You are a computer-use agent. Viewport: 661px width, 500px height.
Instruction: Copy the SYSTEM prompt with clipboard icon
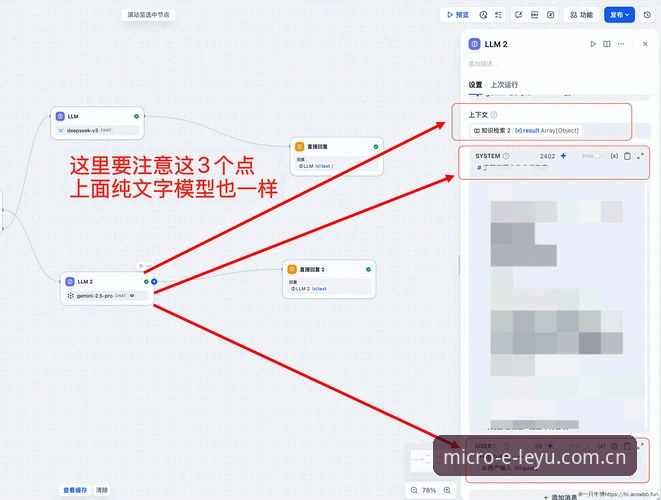point(627,156)
